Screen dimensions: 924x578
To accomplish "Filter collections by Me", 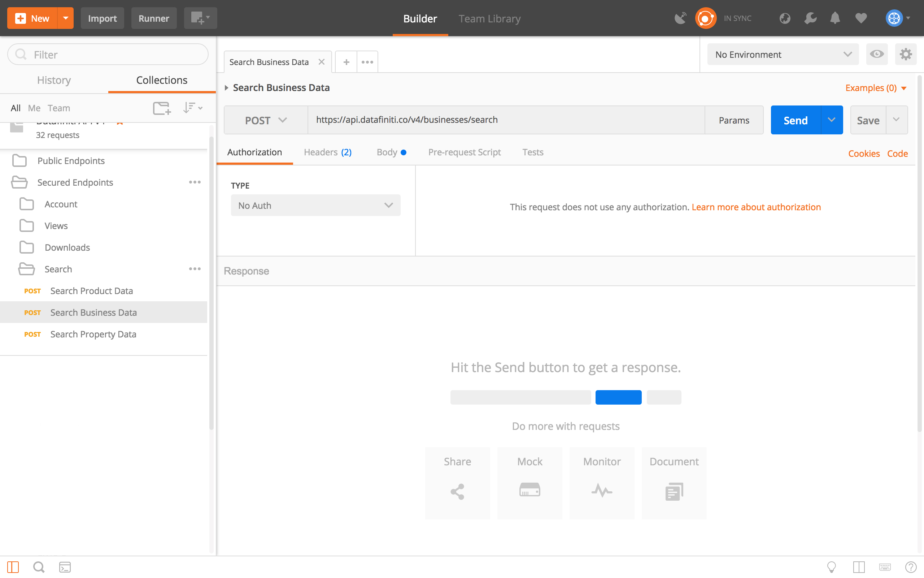I will pyautogui.click(x=34, y=108).
